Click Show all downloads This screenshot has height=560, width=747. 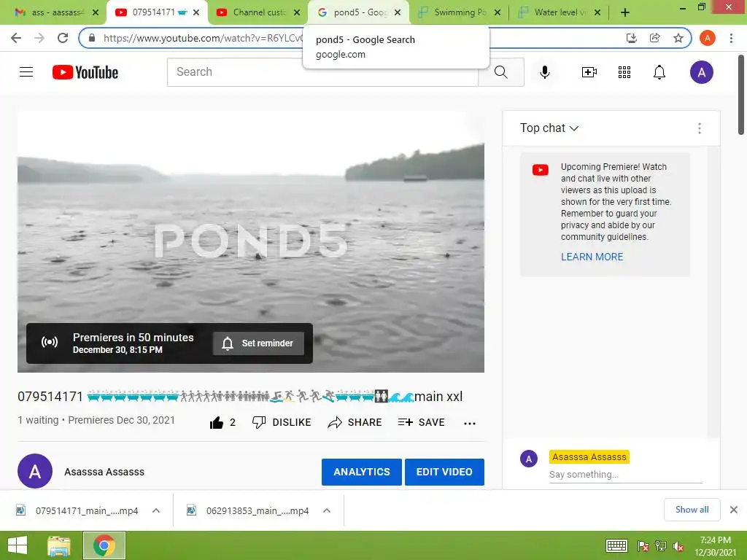692,510
